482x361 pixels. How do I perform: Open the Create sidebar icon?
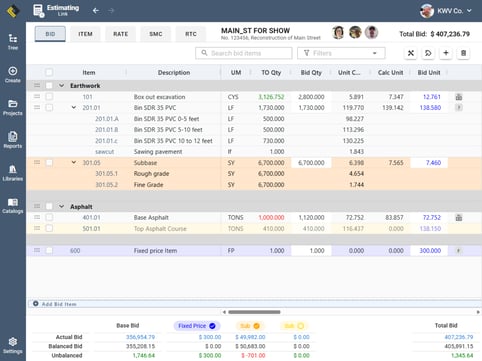click(x=13, y=74)
